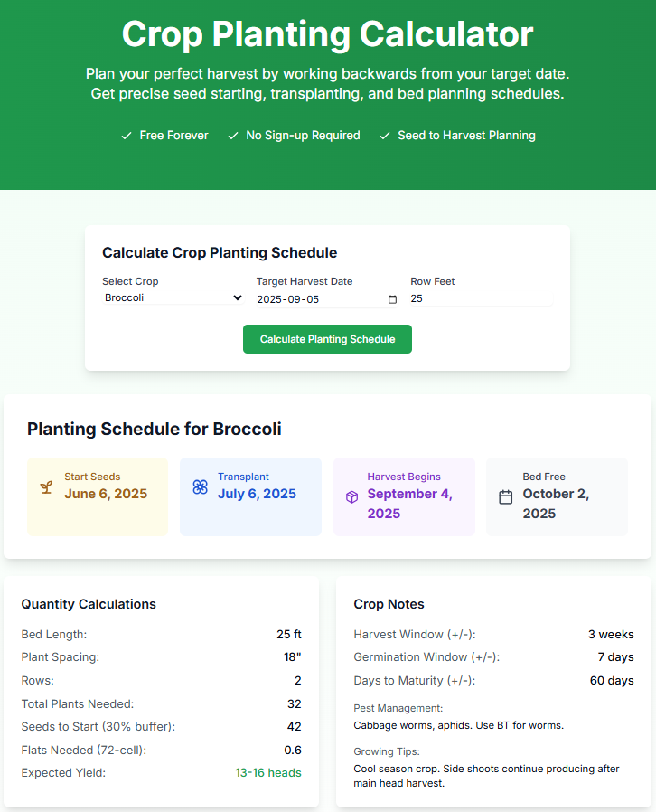
Task: Click the Crop Planting Calculator heading
Action: (x=327, y=34)
